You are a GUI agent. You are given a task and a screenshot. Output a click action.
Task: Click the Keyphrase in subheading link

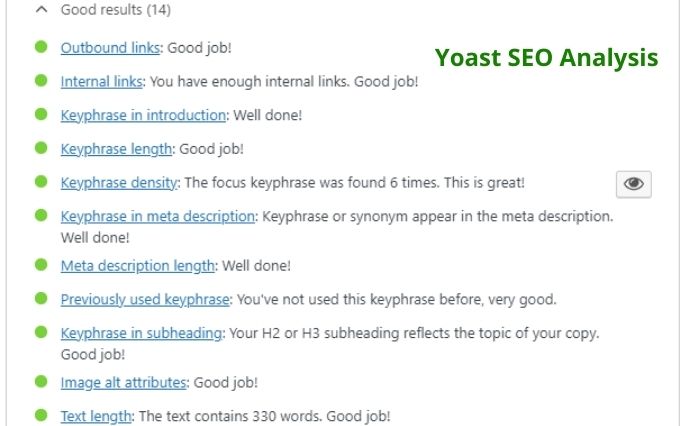pyautogui.click(x=141, y=333)
